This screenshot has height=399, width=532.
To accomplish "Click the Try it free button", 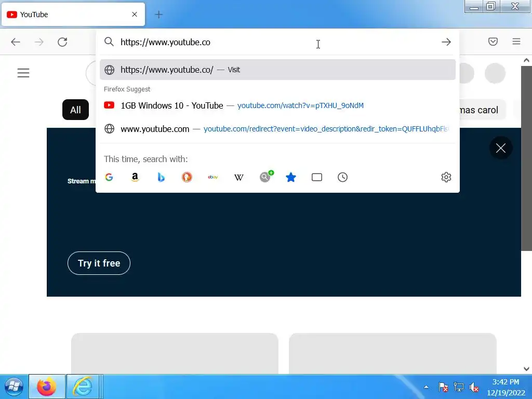I will point(99,263).
